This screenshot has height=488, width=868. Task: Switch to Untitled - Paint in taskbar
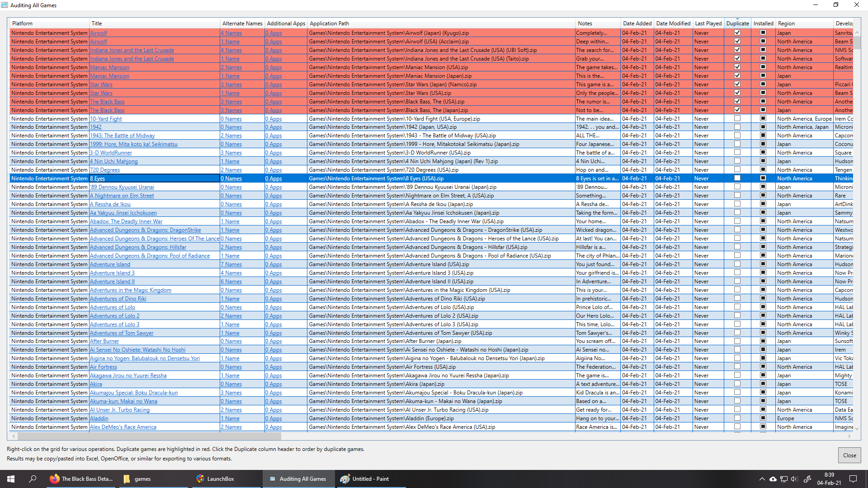pyautogui.click(x=371, y=479)
